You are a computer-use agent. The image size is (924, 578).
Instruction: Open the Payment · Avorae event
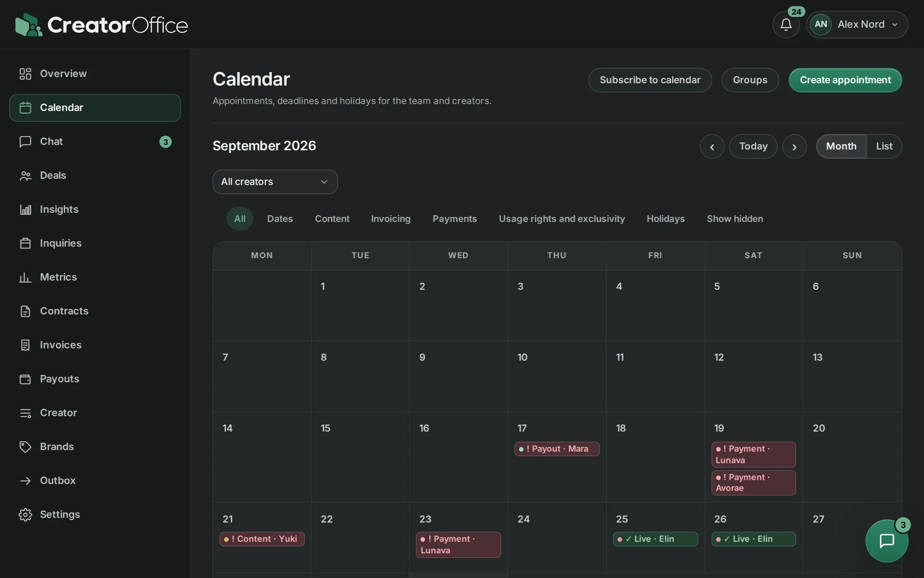[x=753, y=482]
